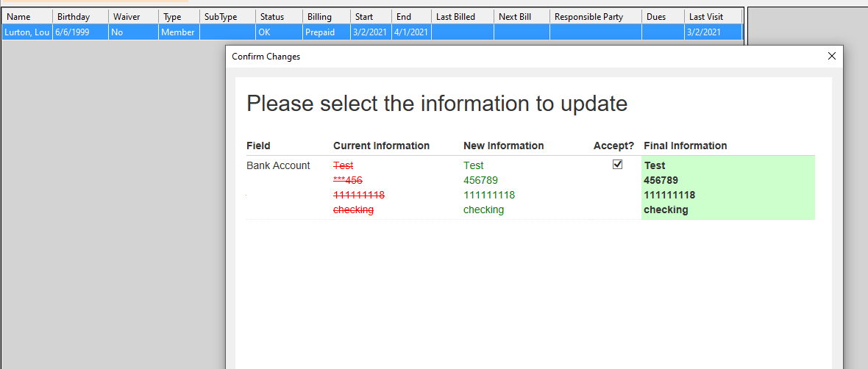Click the Responsible Party column header

pos(596,17)
